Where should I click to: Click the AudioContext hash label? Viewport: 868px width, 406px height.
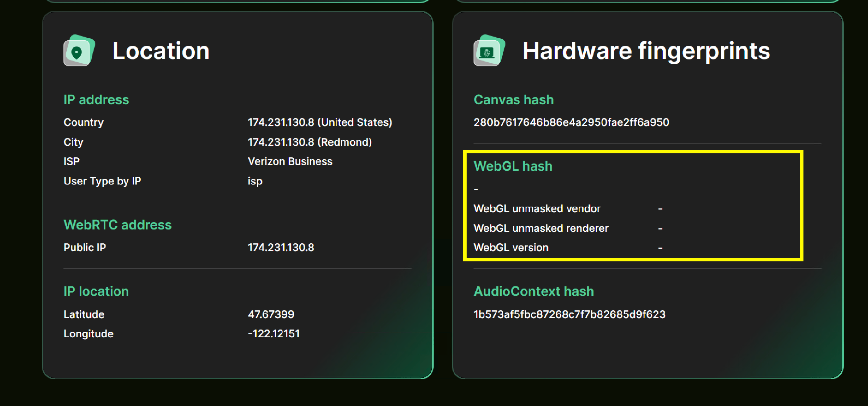pyautogui.click(x=534, y=291)
